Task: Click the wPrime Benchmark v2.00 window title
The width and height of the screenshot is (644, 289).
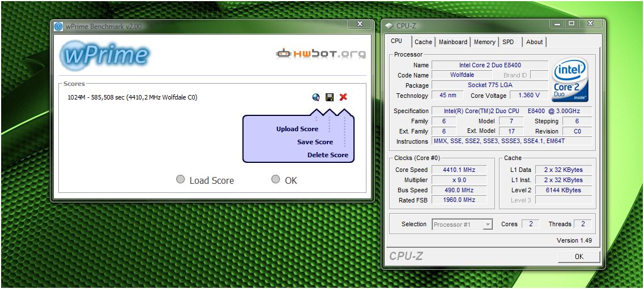Action: pyautogui.click(x=104, y=27)
